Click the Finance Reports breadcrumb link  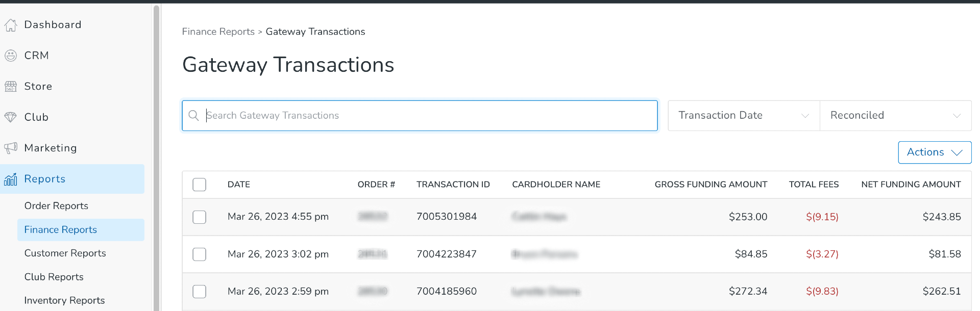pos(218,31)
